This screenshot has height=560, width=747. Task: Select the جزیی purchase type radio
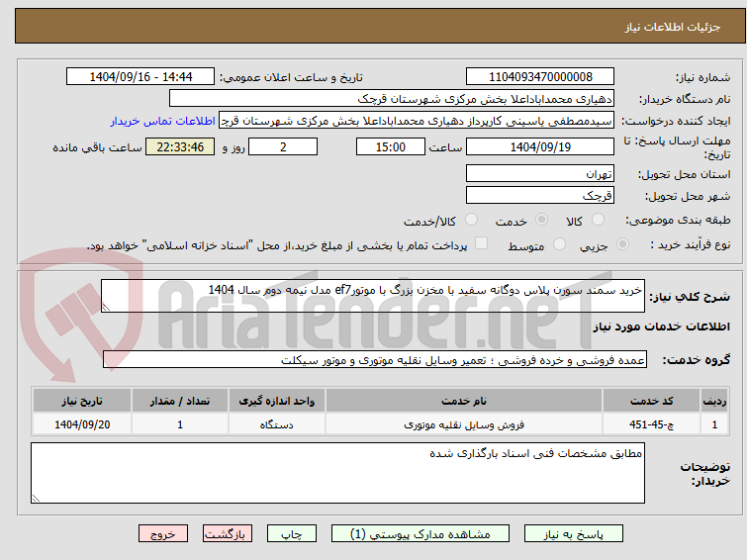tap(622, 244)
